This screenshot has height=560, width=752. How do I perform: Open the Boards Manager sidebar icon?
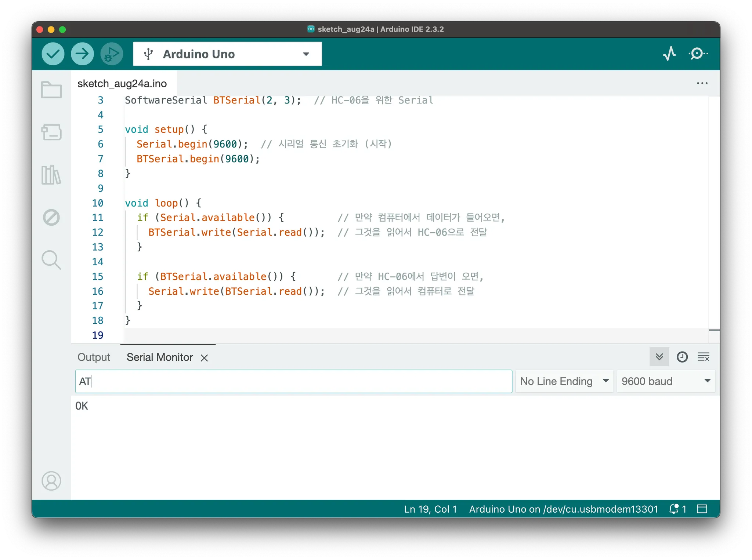tap(51, 132)
